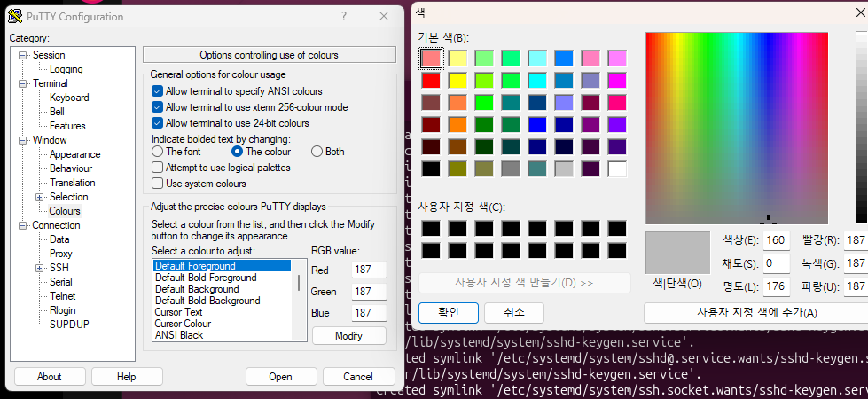
Task: Open the Bell category
Action: 57,112
